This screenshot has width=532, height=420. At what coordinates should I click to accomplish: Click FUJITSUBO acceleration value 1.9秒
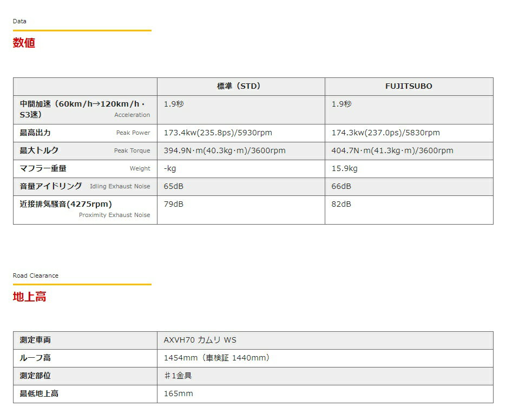[x=341, y=104]
